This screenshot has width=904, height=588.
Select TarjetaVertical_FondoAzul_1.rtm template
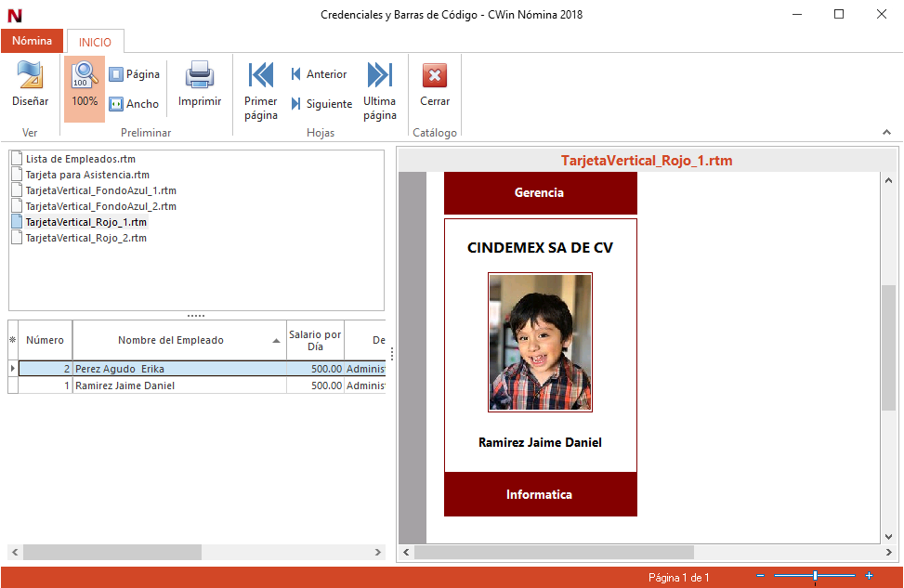coord(100,190)
